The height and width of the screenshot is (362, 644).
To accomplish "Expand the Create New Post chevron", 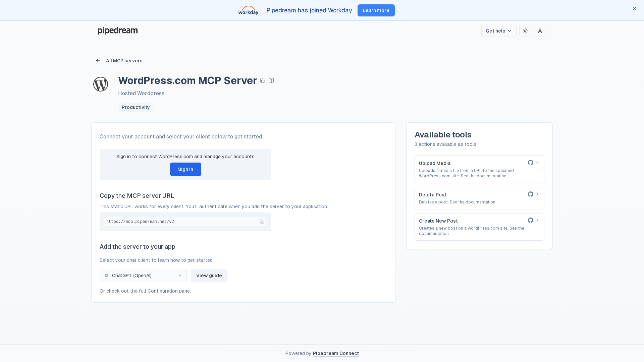I will pos(537,220).
